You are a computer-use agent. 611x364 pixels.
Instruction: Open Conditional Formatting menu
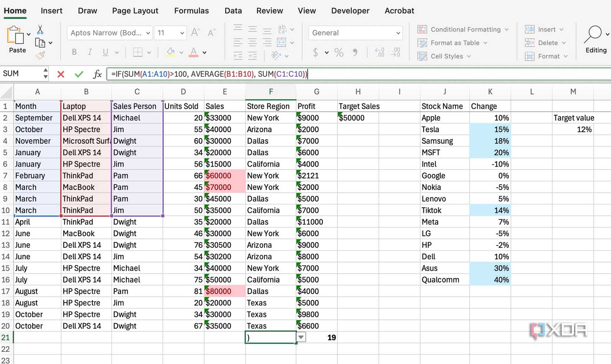click(463, 29)
